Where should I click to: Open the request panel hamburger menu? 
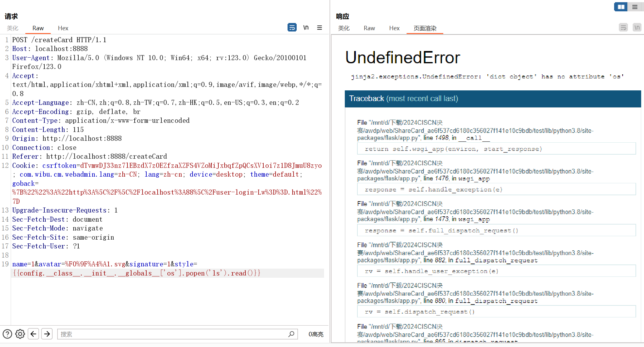pos(319,28)
